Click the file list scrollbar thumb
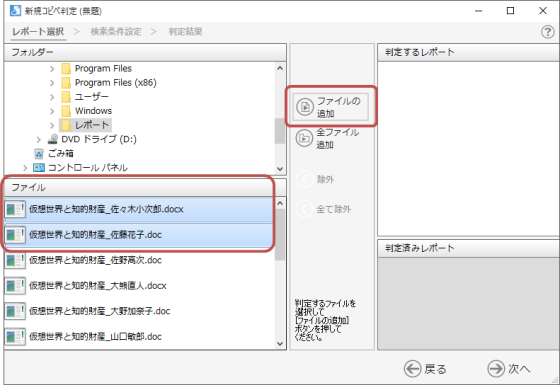560x385 pixels. pyautogui.click(x=280, y=235)
